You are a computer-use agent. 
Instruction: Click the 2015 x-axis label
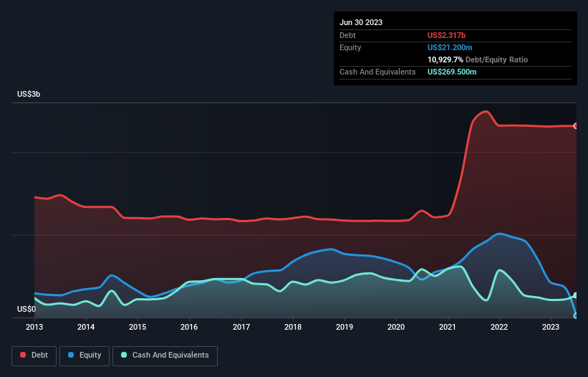(x=138, y=327)
